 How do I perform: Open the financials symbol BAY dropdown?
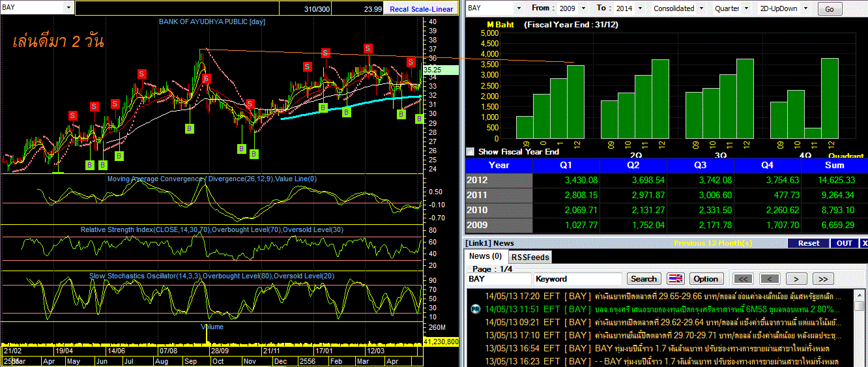pos(519,8)
